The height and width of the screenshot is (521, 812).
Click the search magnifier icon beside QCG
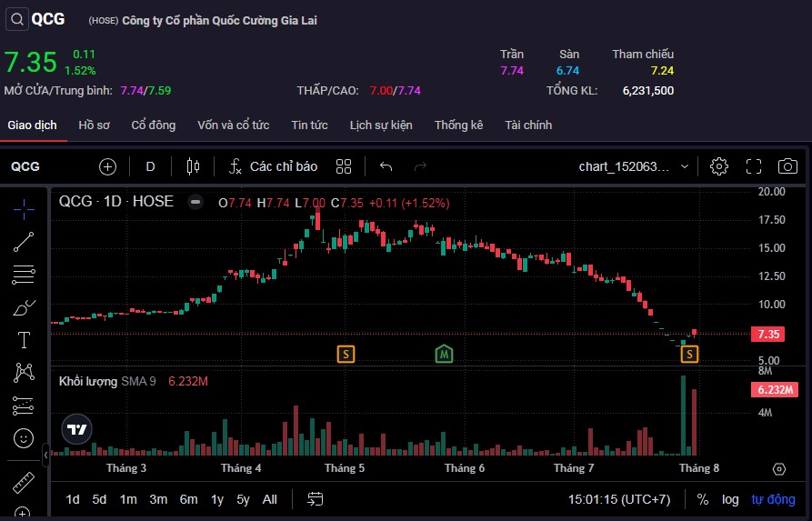pos(16,19)
